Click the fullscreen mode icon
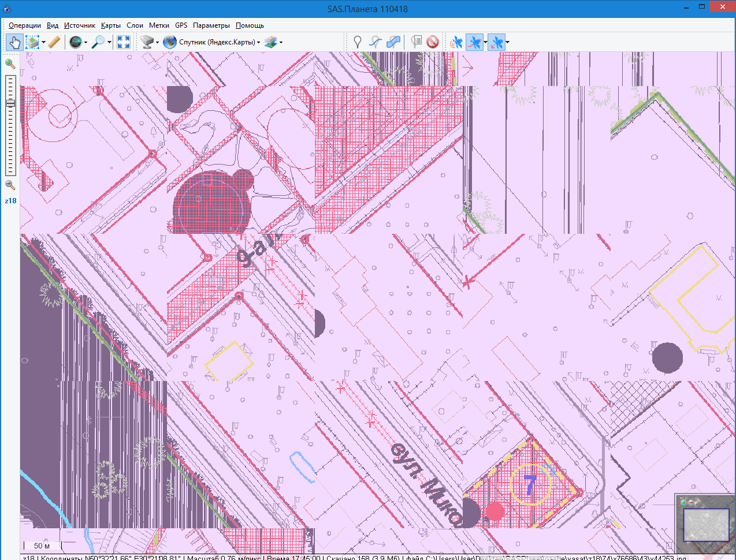Screen dimensions: 736x560 coord(123,42)
